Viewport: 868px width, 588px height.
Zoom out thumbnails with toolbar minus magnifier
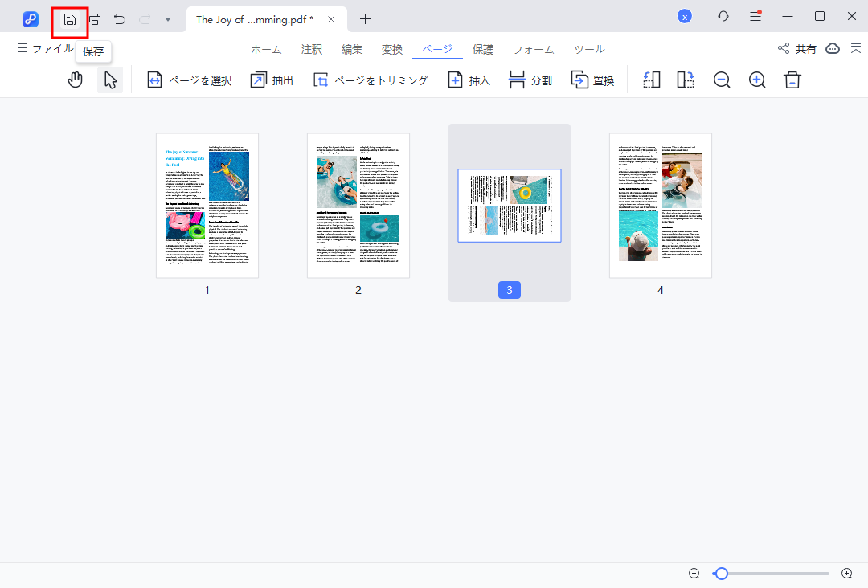[722, 80]
